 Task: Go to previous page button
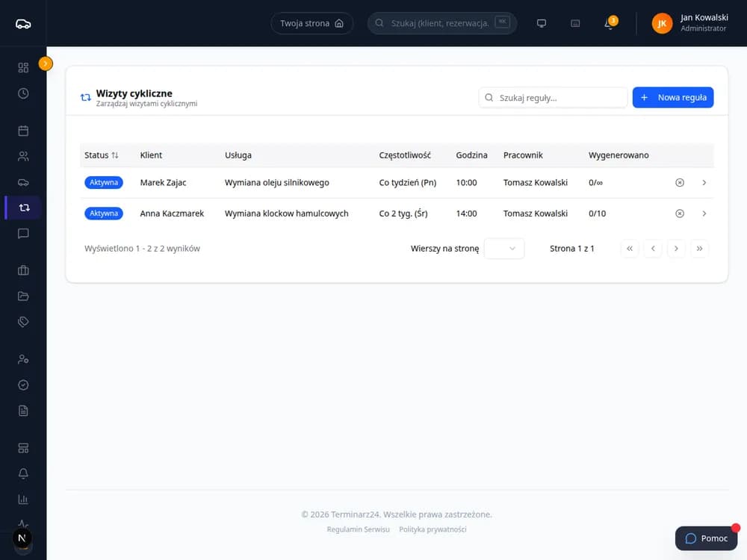[x=653, y=249]
